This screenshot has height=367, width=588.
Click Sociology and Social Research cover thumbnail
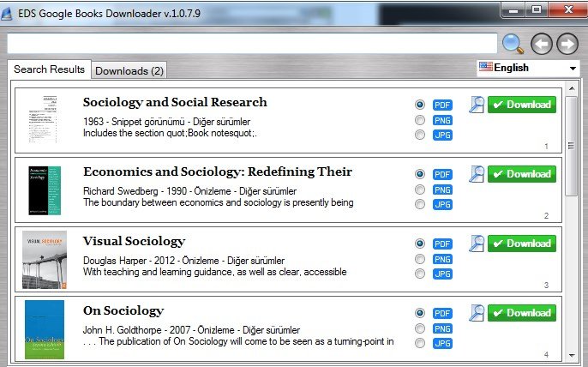[x=43, y=119]
